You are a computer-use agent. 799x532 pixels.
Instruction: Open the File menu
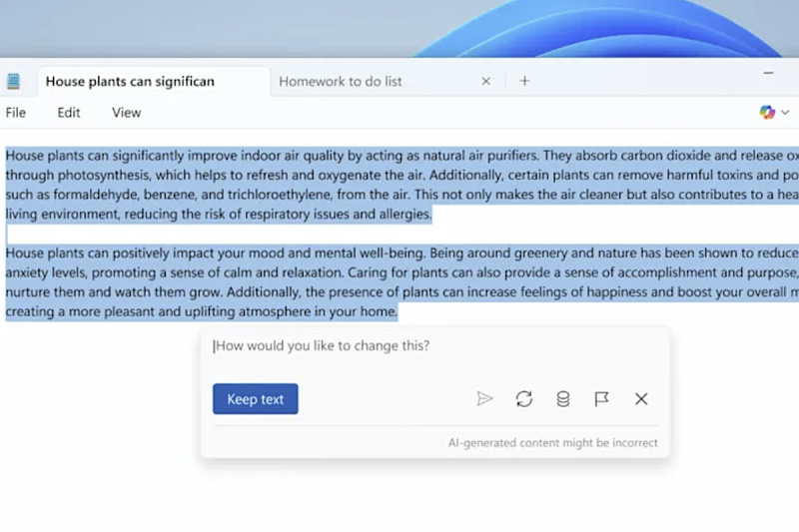[16, 113]
